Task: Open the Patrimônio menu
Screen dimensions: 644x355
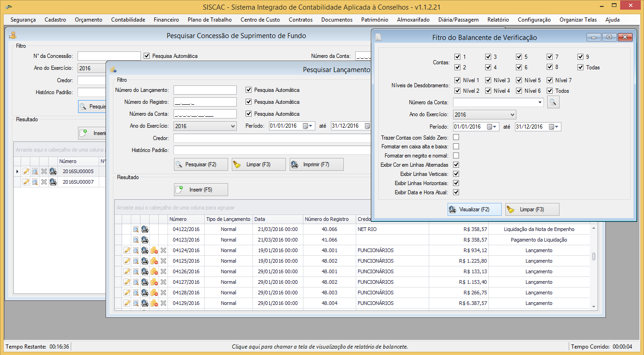Action: point(375,20)
